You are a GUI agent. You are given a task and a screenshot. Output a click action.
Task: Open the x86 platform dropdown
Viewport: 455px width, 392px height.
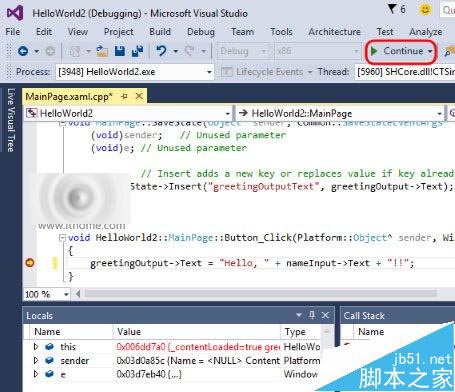tap(317, 51)
